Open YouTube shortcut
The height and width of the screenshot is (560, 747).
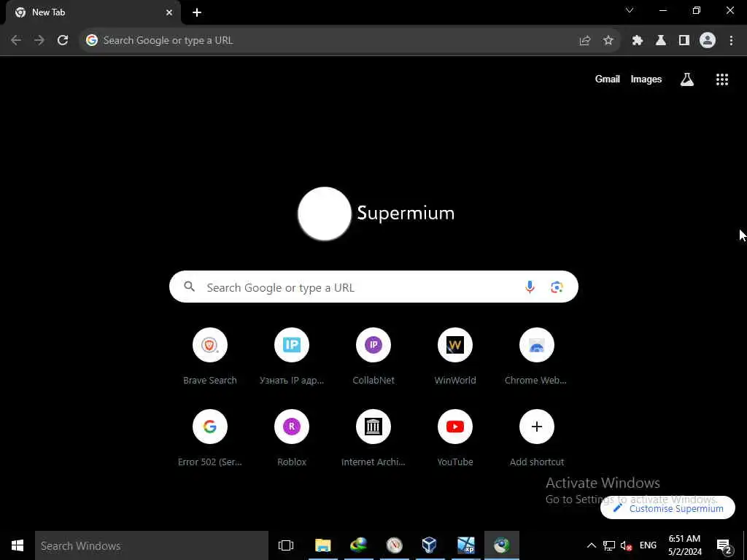click(455, 437)
